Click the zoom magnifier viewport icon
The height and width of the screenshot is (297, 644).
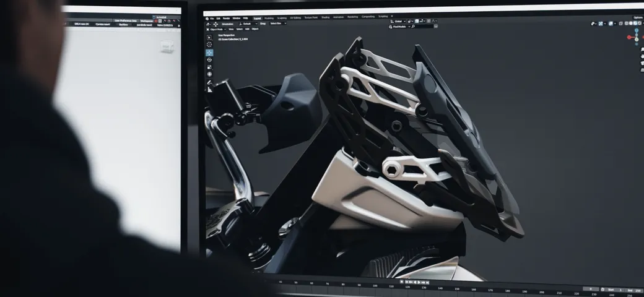pos(642,49)
